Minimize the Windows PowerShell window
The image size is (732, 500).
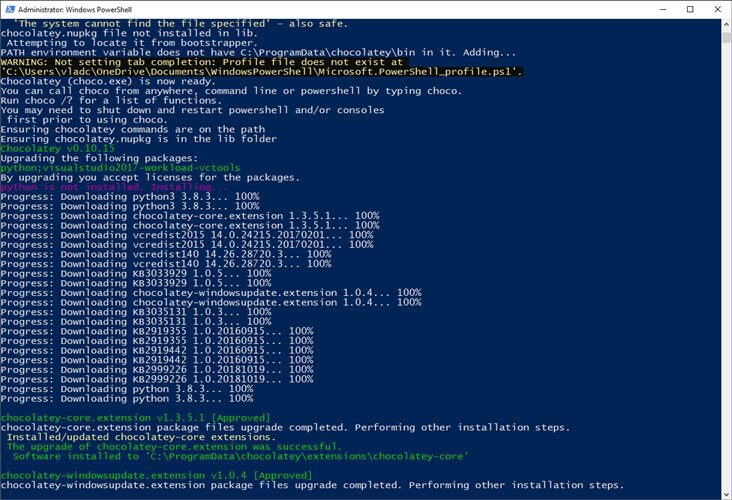tap(663, 9)
